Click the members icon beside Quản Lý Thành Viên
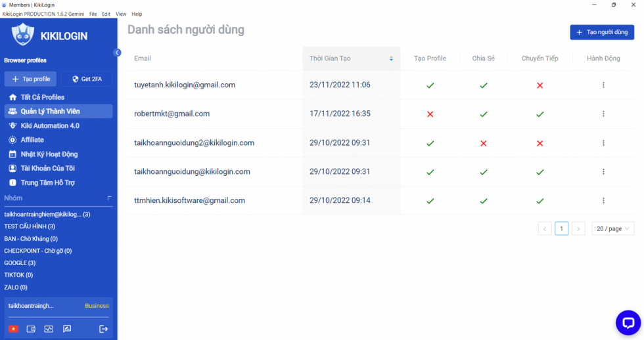Image resolution: width=644 pixels, height=340 pixels. 12,111
